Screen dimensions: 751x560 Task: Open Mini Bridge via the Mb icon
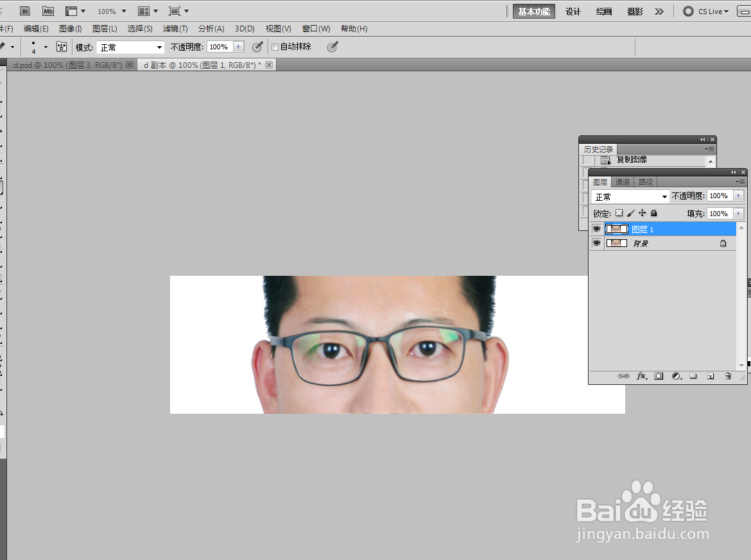[48, 11]
